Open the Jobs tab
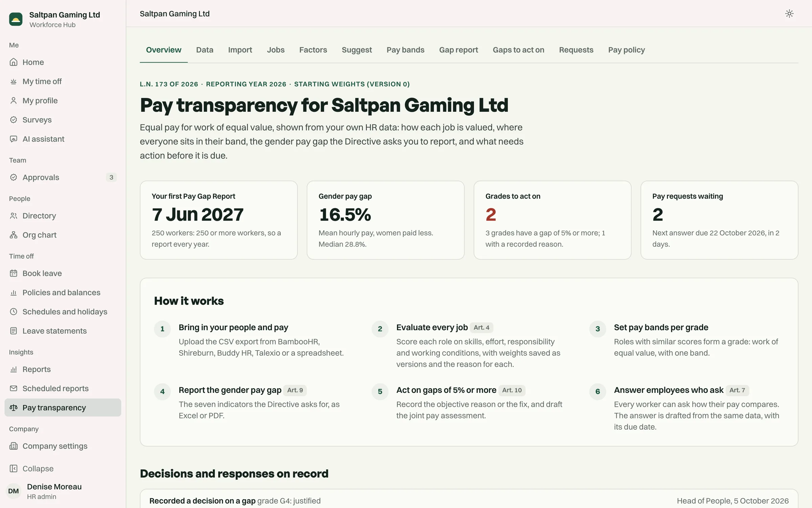This screenshot has height=508, width=812. tap(276, 50)
